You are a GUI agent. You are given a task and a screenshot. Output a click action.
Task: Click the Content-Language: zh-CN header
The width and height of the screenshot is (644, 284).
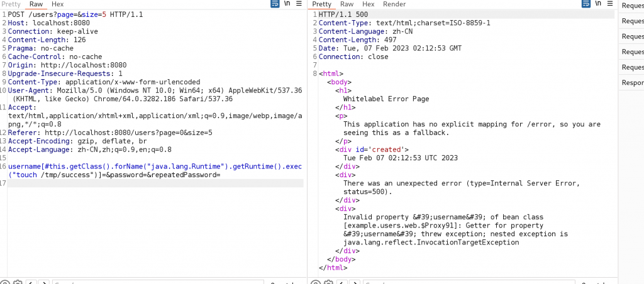pos(365,31)
